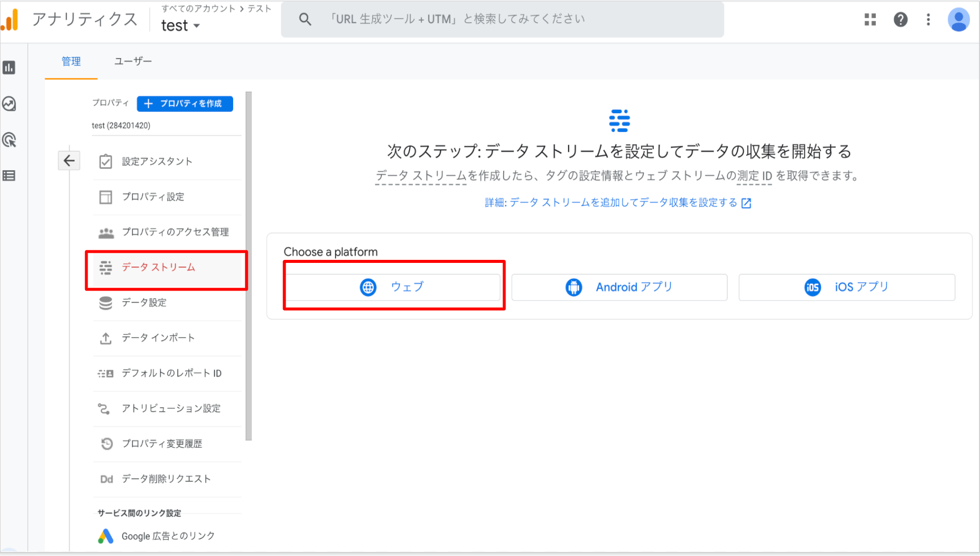Open Configure table icon in left rail
980x556 pixels.
coord(9,176)
